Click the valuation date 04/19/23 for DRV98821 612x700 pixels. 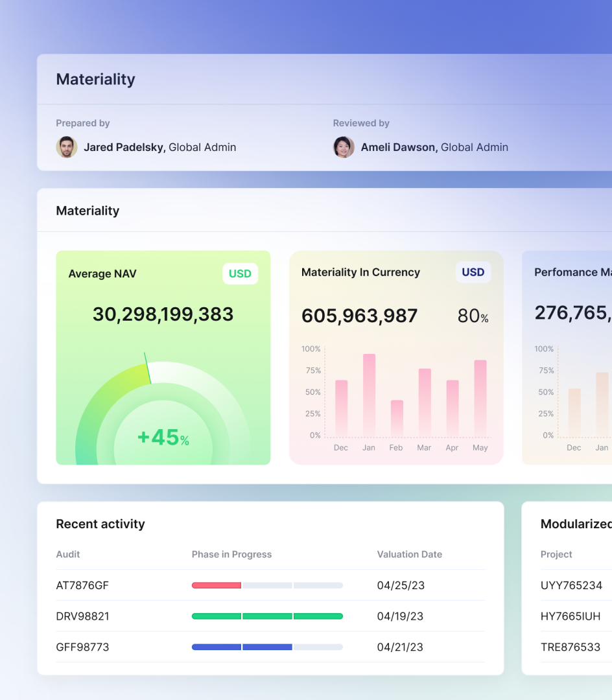pyautogui.click(x=400, y=616)
